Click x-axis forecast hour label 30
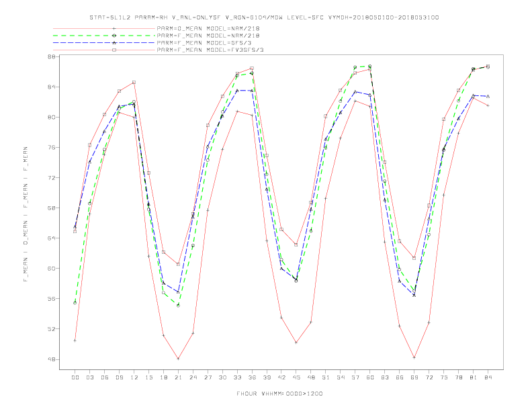The image size is (532, 411). pos(222,377)
